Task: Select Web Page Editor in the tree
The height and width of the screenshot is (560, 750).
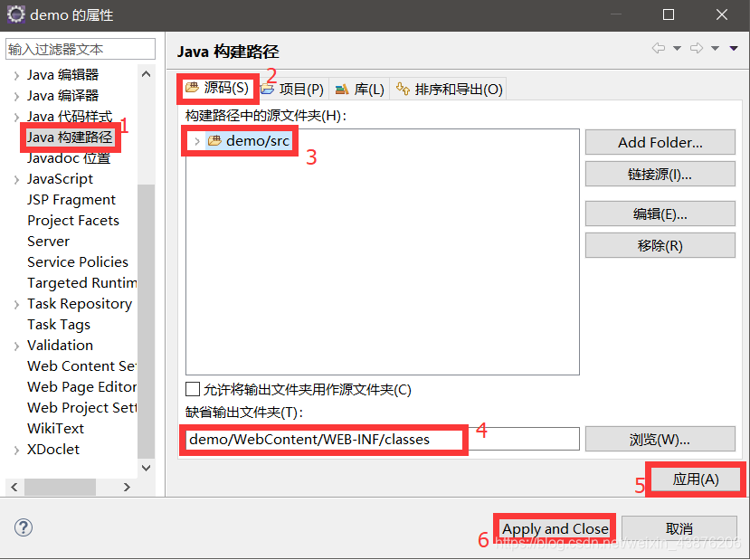Action: point(81,386)
